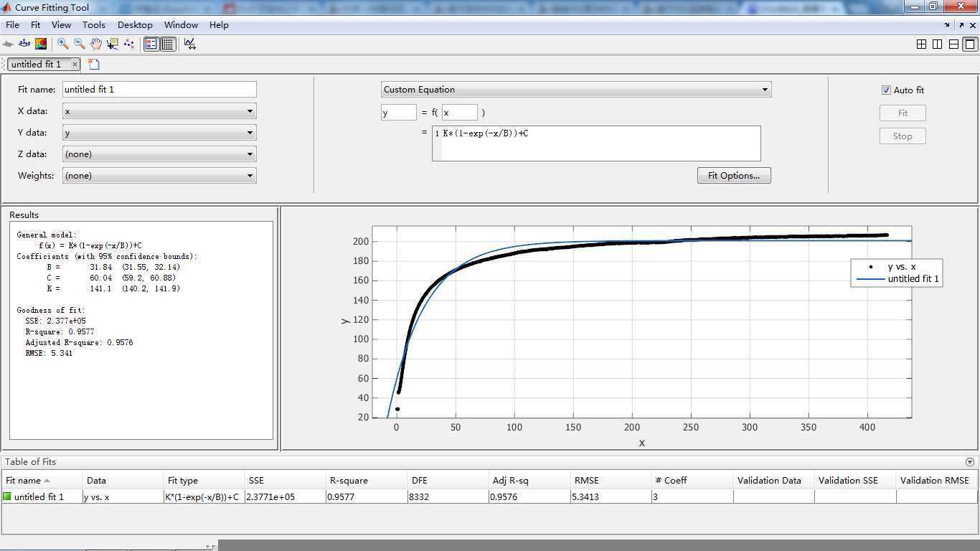This screenshot has width=980, height=551.
Task: Open Fit Options dialog
Action: (734, 176)
